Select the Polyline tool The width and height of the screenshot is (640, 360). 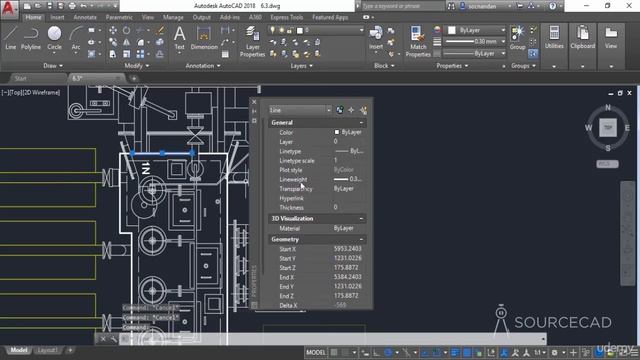pyautogui.click(x=31, y=38)
